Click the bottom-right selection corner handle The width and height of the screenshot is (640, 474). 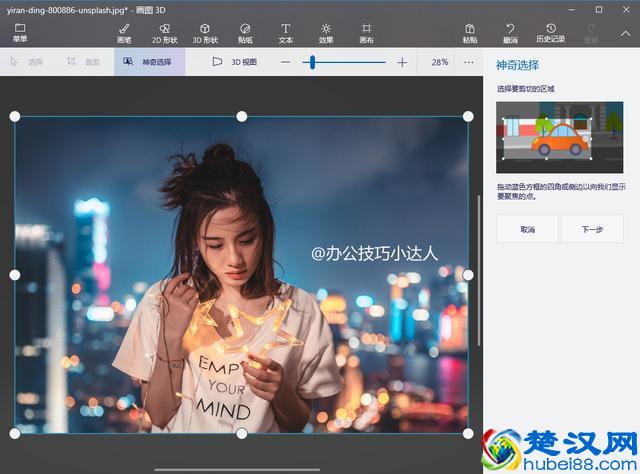(468, 434)
